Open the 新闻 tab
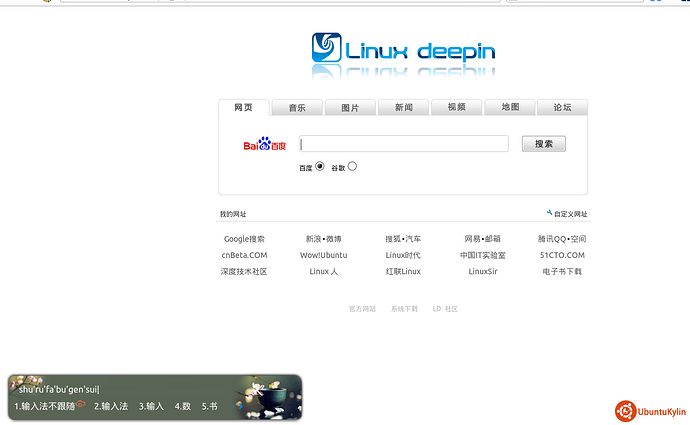The width and height of the screenshot is (690, 425). pos(404,107)
